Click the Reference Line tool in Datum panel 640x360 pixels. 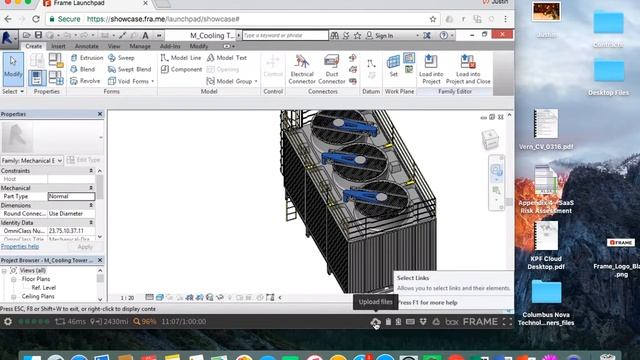371,64
